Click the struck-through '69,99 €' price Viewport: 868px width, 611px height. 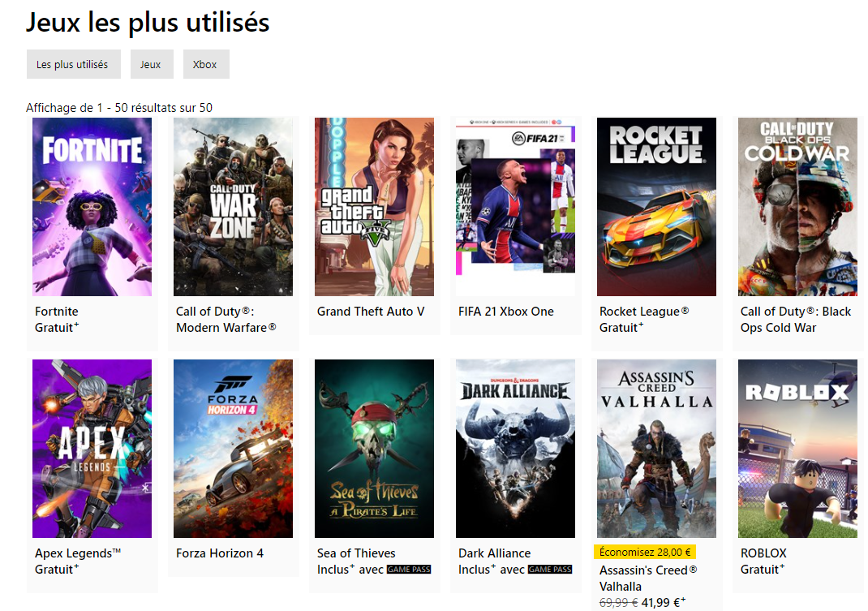618,603
